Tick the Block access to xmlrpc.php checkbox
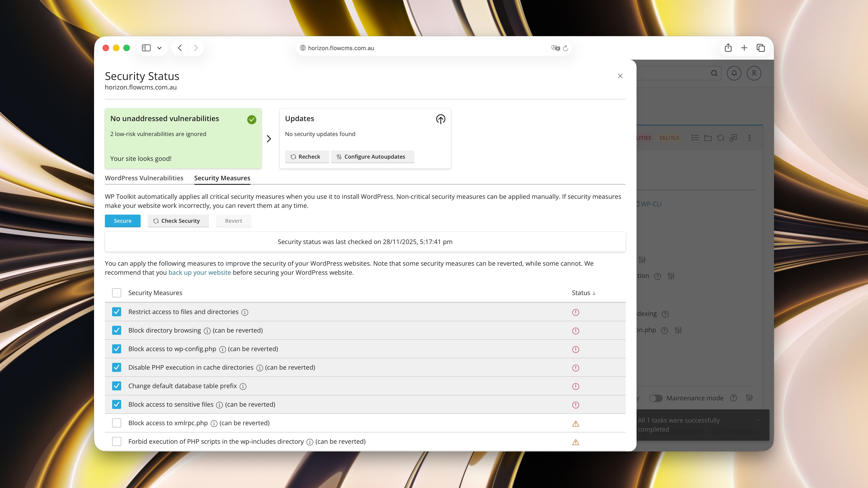This screenshot has height=488, width=868. [117, 423]
